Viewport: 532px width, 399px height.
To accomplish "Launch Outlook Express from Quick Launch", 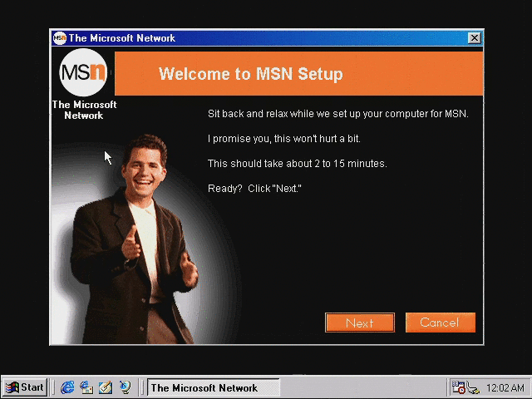I will [x=86, y=387].
